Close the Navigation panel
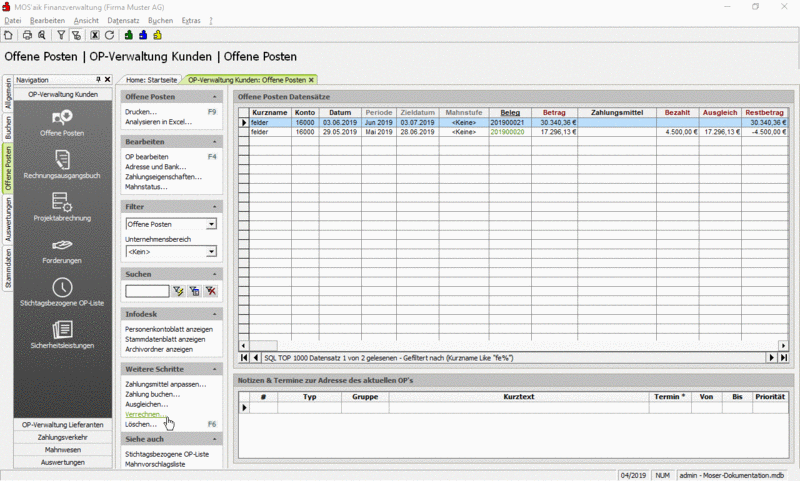 [x=108, y=80]
